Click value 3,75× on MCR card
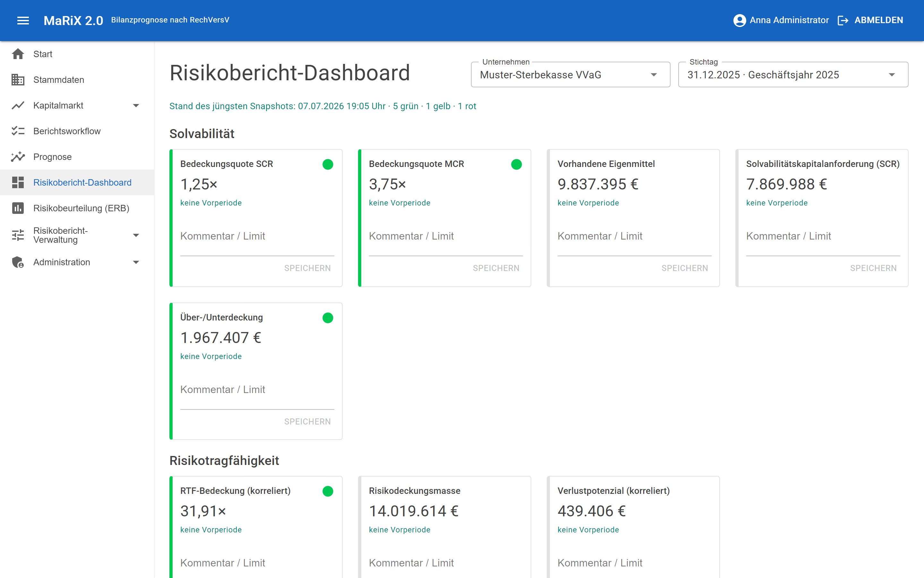The height and width of the screenshot is (578, 924). point(387,184)
